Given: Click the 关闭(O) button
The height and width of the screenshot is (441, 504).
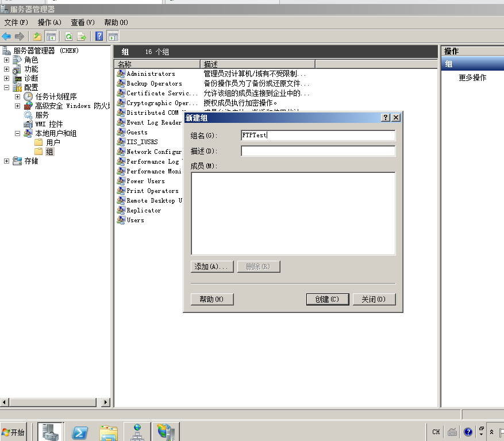Looking at the screenshot, I should 374,299.
